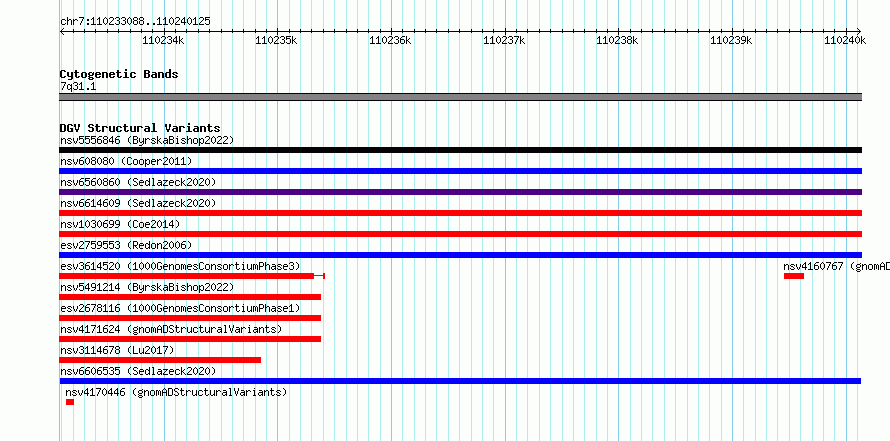890x441 pixels.
Task: Click the 110236k ruler mark
Action: click(x=390, y=40)
